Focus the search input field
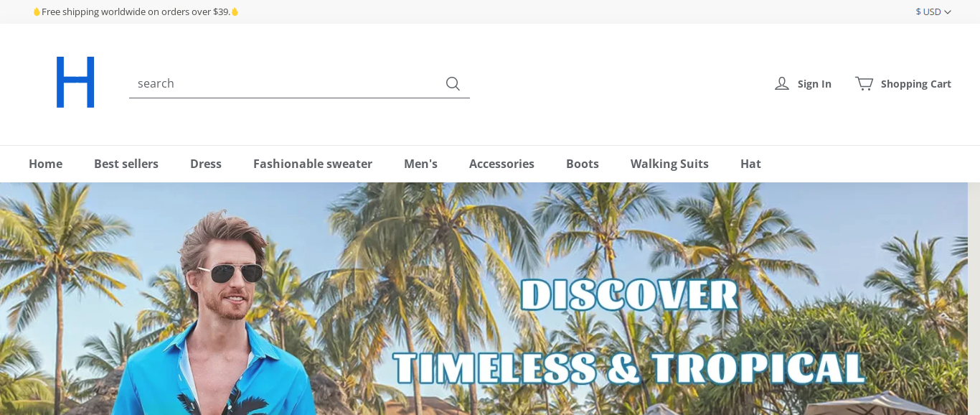The image size is (980, 415). coord(287,83)
